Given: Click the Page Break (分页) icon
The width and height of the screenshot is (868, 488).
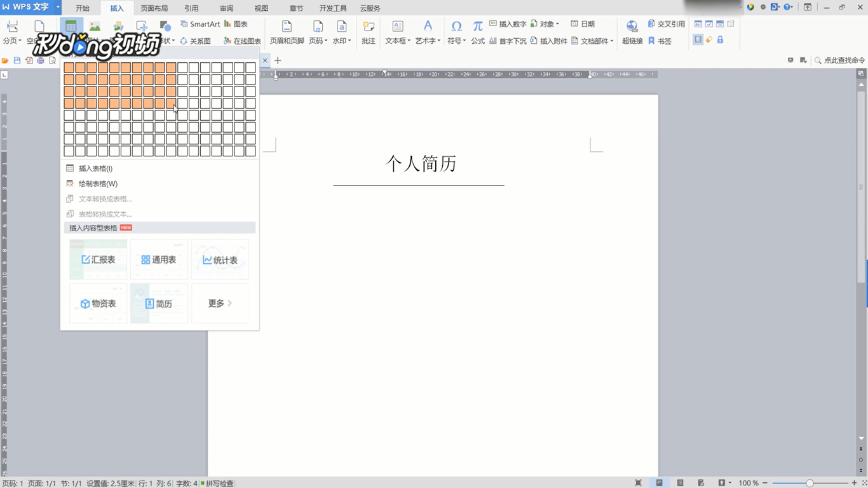Looking at the screenshot, I should click(12, 27).
